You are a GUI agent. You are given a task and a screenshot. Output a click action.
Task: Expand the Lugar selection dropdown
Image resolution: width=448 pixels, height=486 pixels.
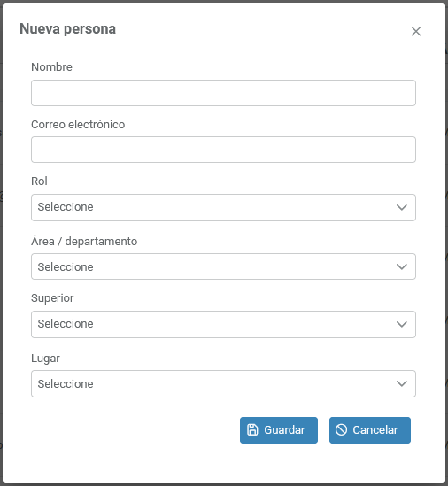coord(223,383)
